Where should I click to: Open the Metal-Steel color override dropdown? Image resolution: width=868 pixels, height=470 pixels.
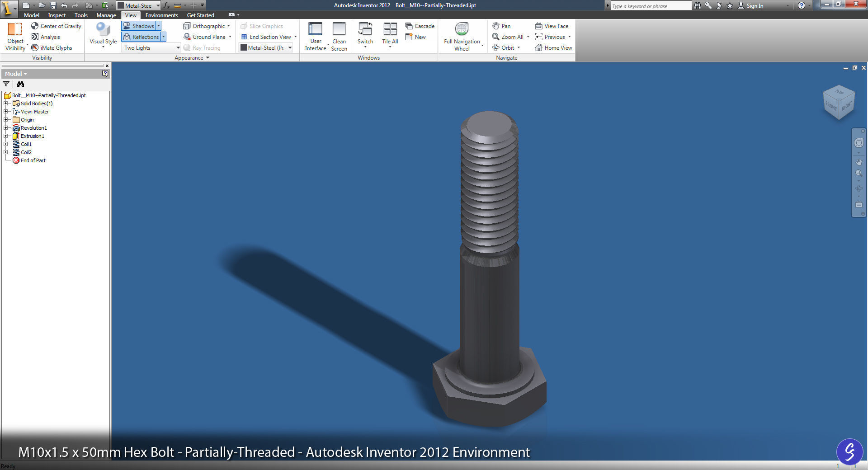point(266,48)
